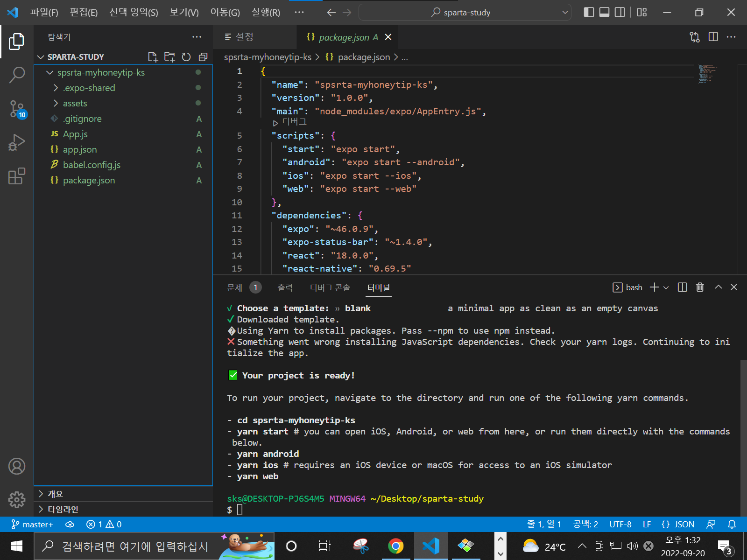Open the terminal launch profile dropdown arrow
Viewport: 747px width, 560px height.
pyautogui.click(x=666, y=287)
